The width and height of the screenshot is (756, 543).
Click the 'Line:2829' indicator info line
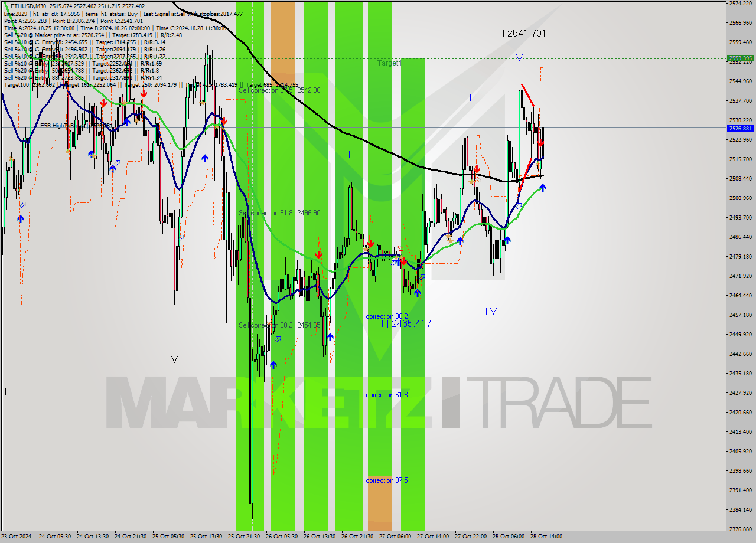click(x=123, y=14)
